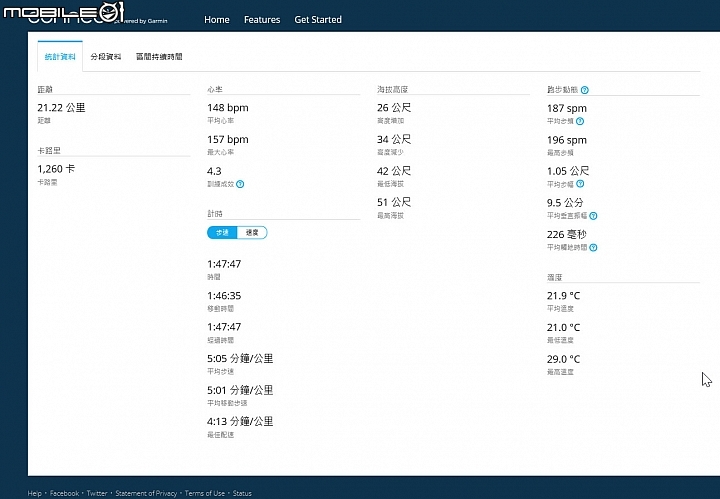Click help icon under 226 毫秒
Screen dimensions: 720x499
593,247
